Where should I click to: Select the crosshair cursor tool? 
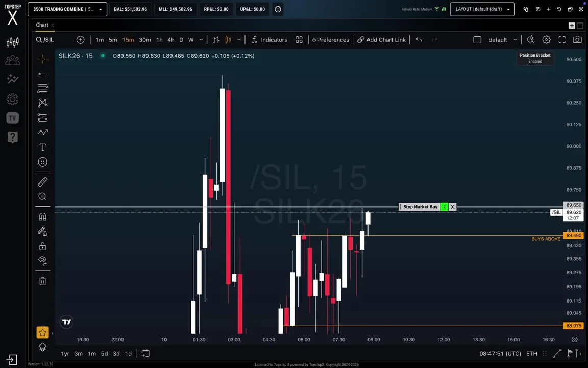(x=43, y=59)
